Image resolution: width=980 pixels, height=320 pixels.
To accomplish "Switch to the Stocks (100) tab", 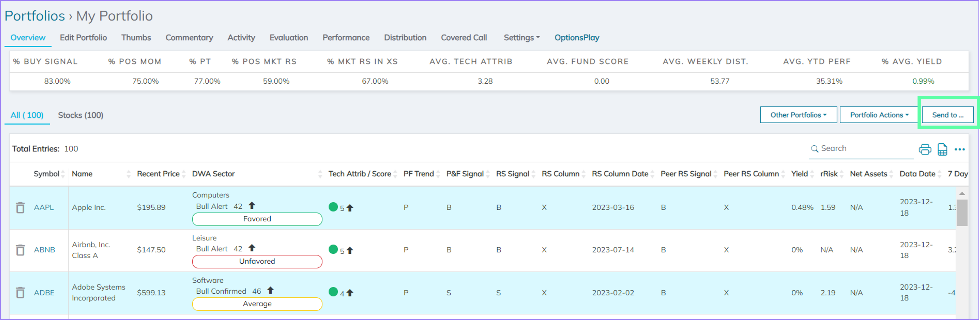I will click(x=81, y=115).
